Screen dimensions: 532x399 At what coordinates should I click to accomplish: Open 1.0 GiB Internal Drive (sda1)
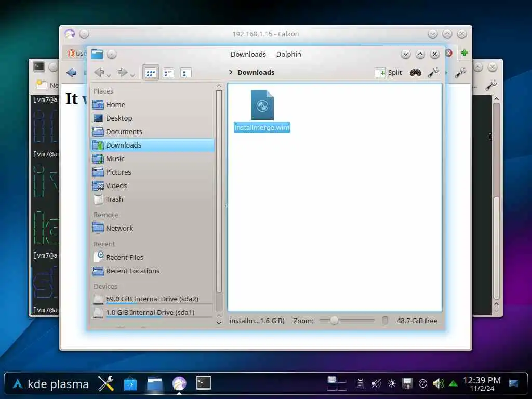point(153,312)
